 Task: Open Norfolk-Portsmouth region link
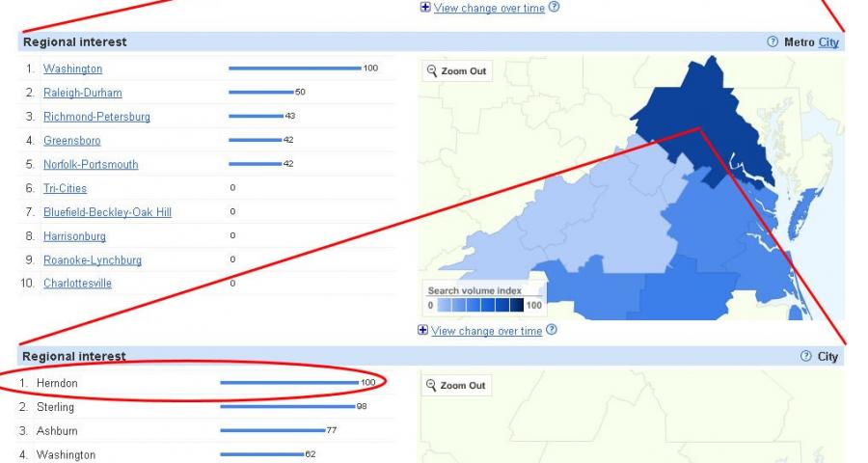91,165
